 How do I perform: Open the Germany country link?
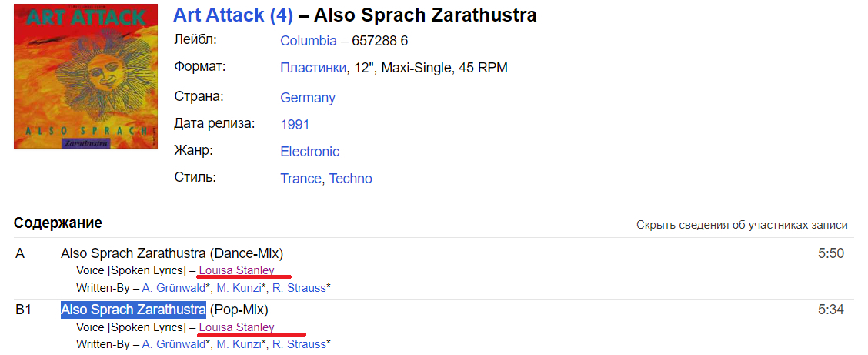click(x=307, y=98)
